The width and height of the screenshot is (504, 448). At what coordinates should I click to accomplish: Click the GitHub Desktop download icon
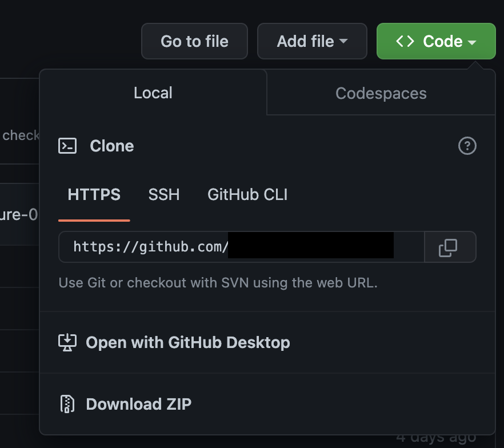(x=67, y=342)
